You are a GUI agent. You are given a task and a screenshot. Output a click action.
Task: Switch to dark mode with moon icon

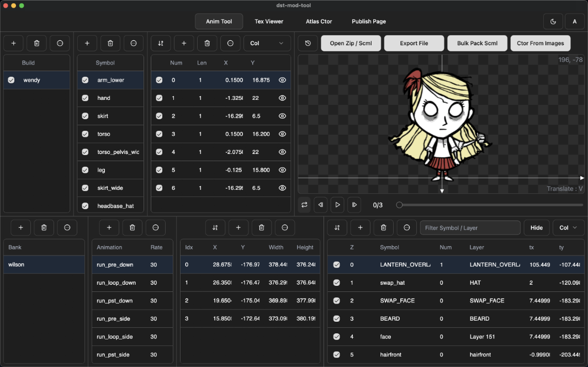(x=553, y=22)
